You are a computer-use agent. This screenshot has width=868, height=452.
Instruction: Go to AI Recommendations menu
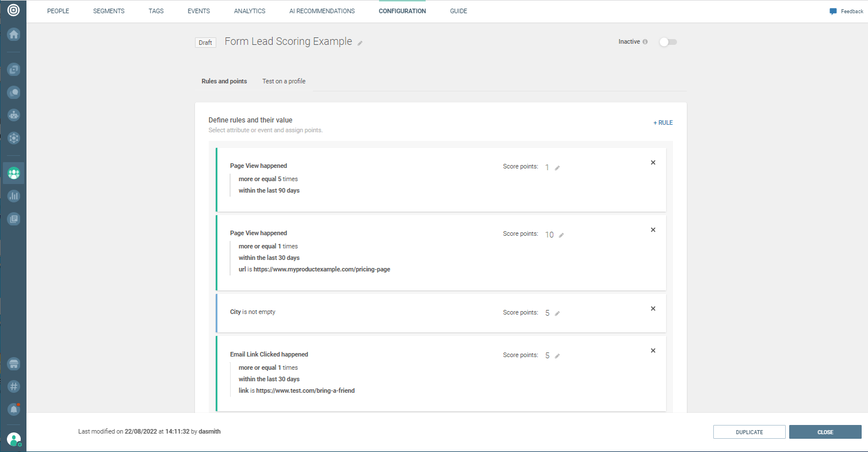[x=322, y=11]
